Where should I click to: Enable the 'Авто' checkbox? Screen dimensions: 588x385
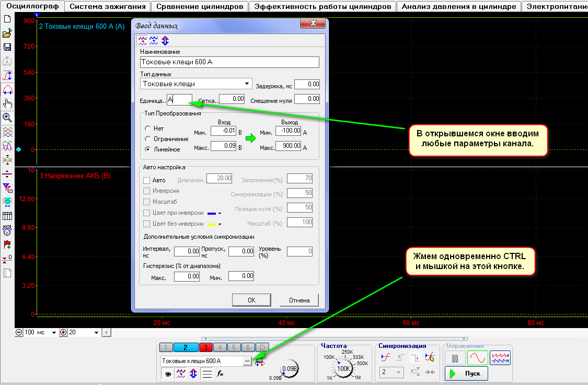tap(147, 180)
